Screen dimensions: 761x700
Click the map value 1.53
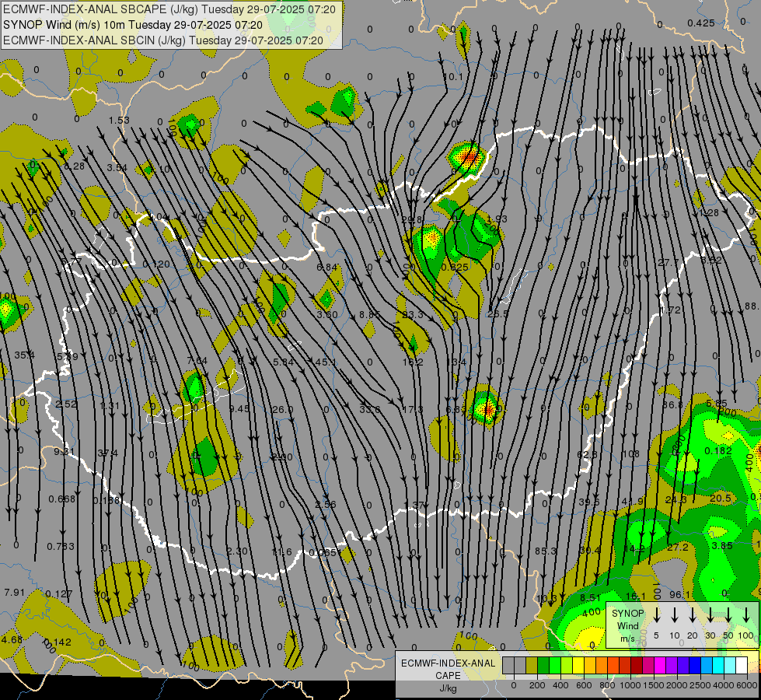tap(119, 120)
